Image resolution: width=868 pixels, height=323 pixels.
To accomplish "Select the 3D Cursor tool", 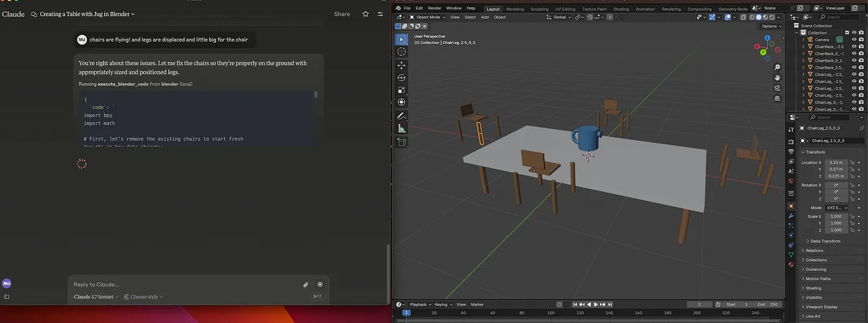I will pos(401,51).
